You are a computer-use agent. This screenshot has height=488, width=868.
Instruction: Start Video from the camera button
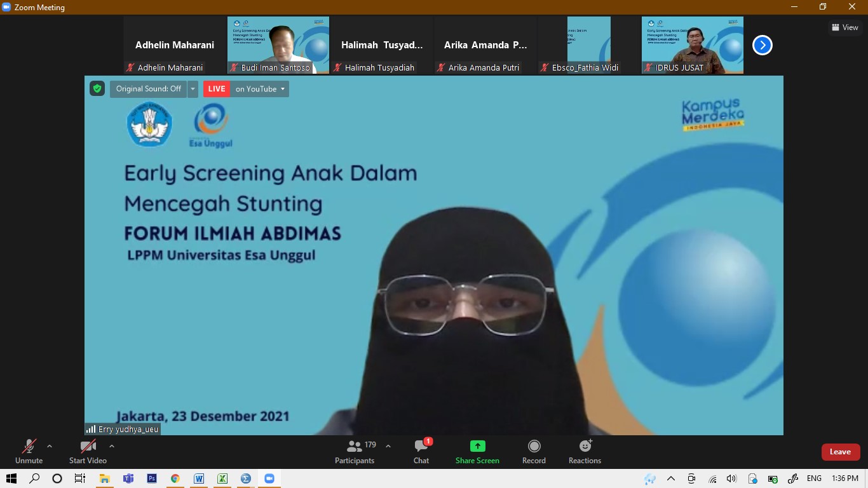(x=88, y=452)
